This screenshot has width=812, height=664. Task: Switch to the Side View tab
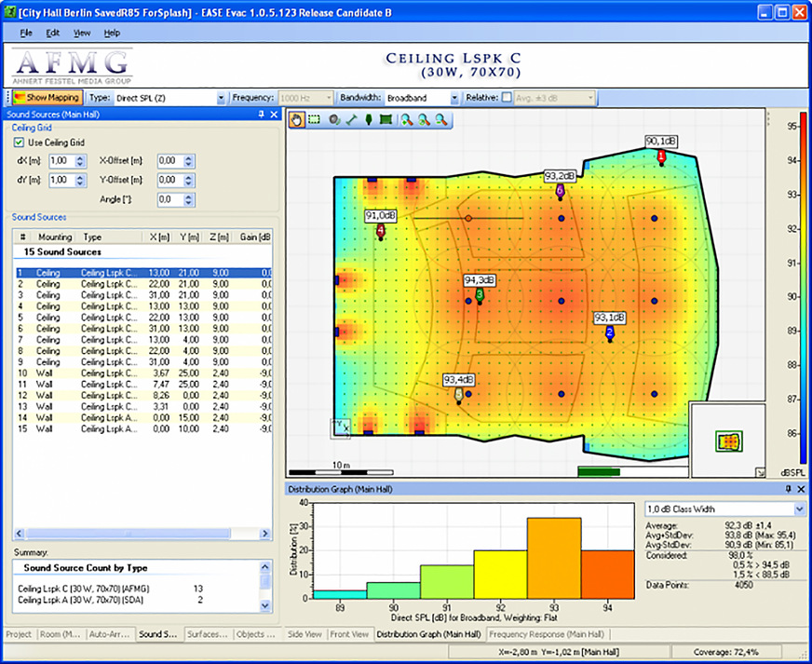[305, 634]
